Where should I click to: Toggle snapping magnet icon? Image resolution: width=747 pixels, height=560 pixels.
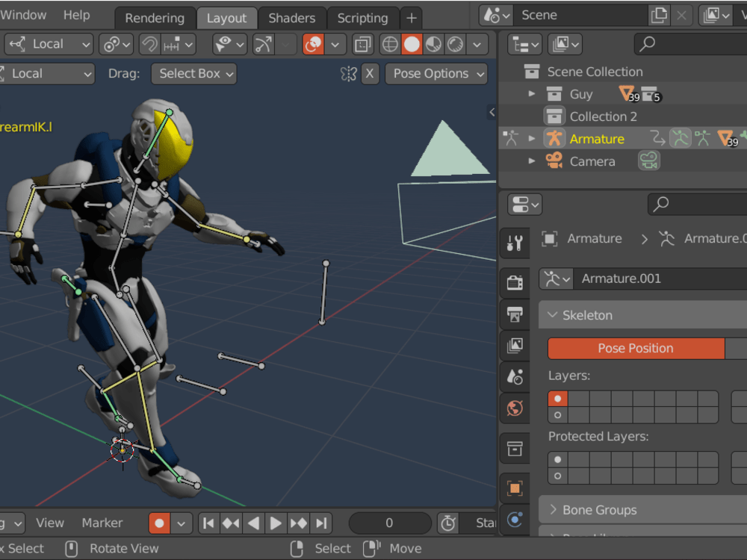pos(149,44)
